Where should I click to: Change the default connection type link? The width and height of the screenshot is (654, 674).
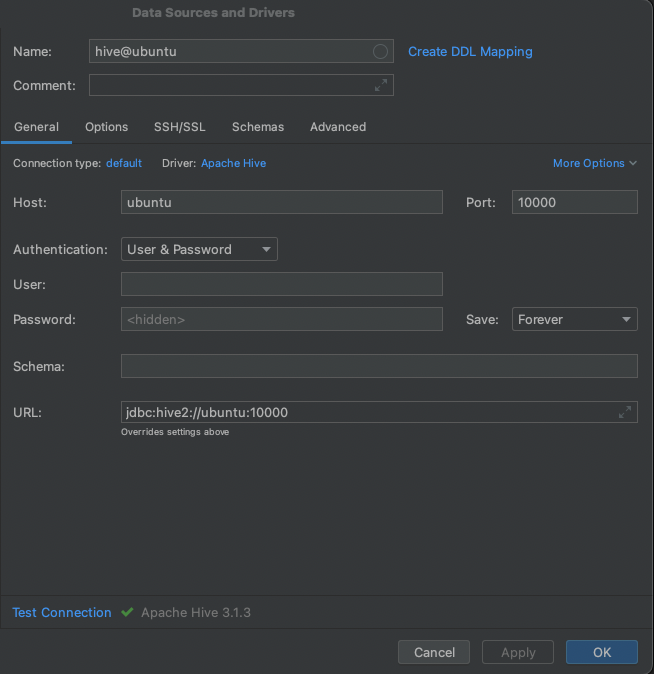124,163
